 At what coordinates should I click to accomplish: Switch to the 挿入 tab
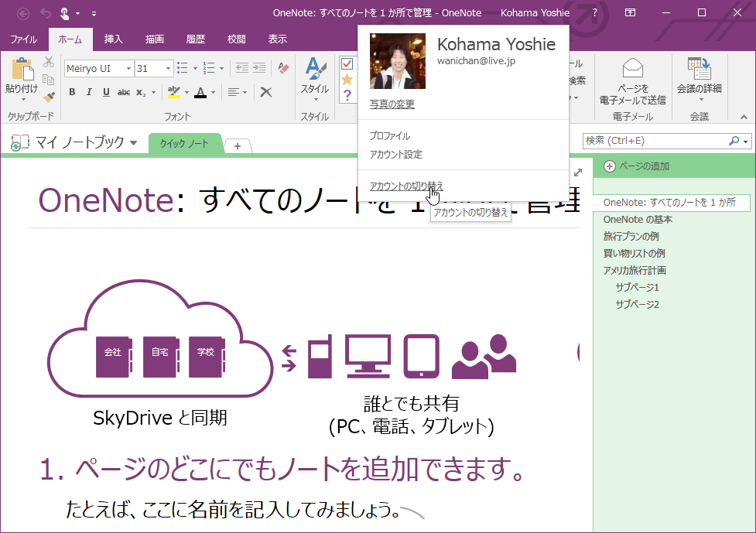[113, 39]
